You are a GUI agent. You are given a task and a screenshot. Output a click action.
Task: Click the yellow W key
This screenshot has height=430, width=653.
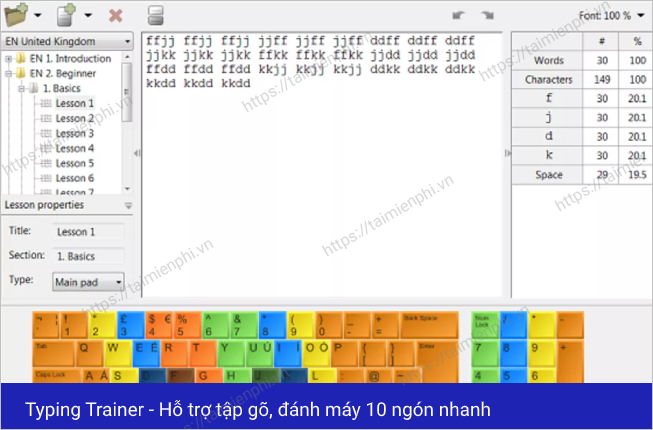coord(118,353)
